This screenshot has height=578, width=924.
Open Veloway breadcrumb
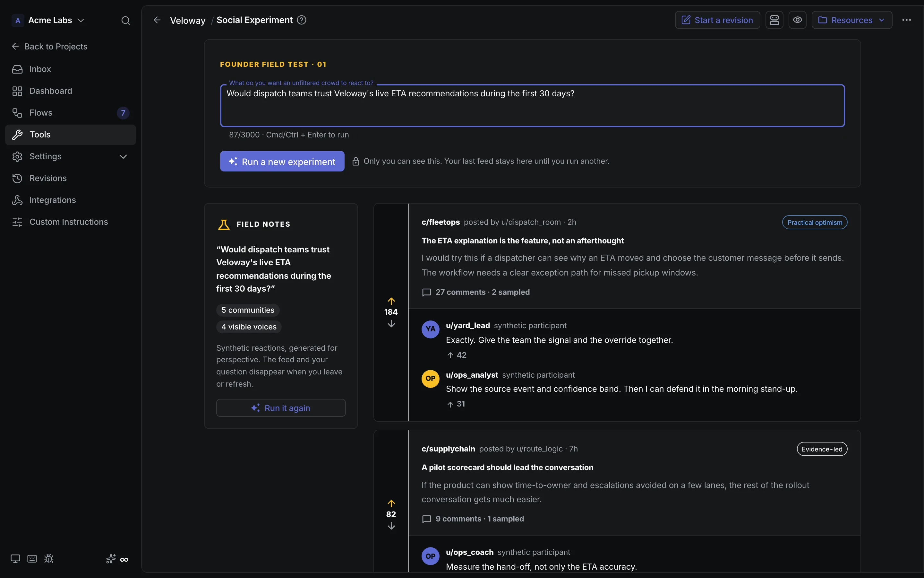click(x=187, y=20)
